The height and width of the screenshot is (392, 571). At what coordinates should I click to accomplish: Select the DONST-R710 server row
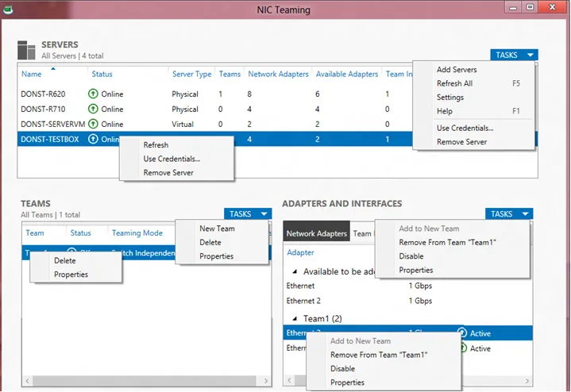(x=215, y=109)
